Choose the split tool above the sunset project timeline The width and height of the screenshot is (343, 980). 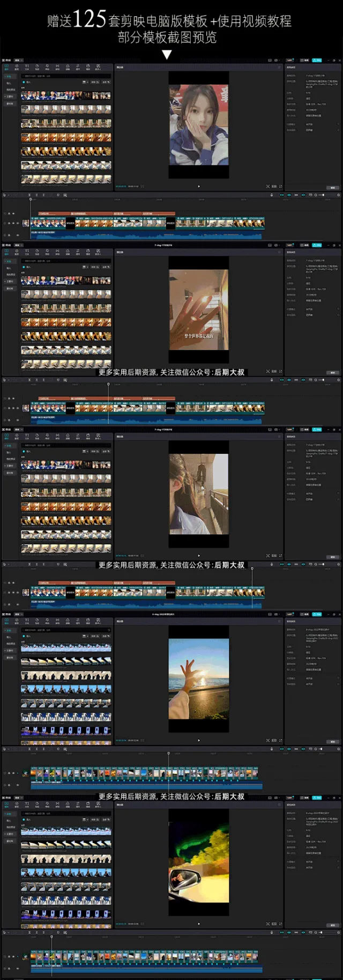pyautogui.click(x=29, y=749)
